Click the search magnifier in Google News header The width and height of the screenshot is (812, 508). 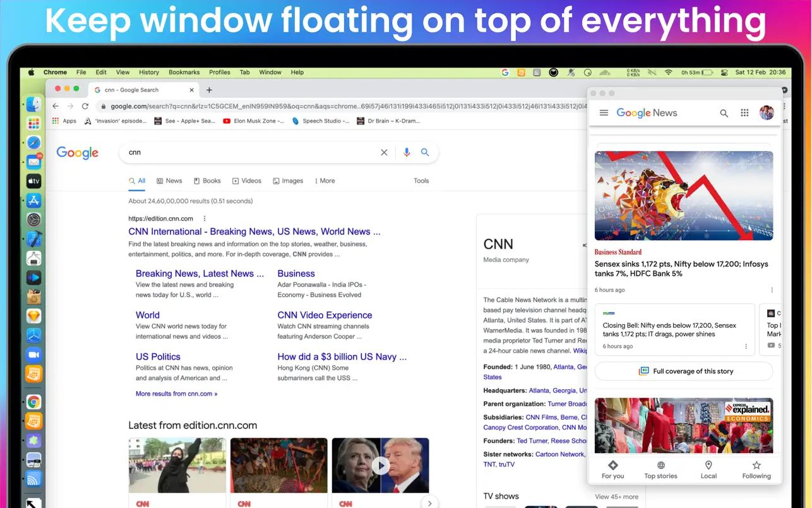(x=724, y=112)
